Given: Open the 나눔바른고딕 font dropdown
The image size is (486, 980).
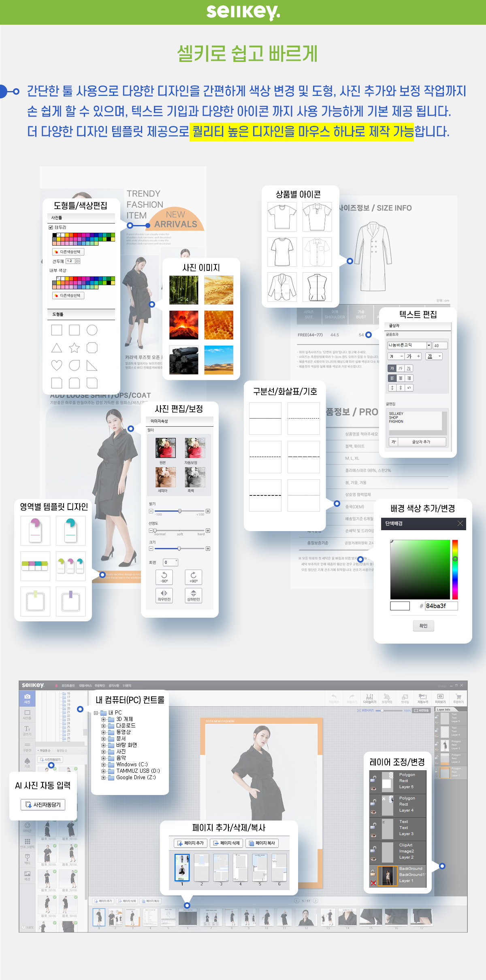Looking at the screenshot, I should [x=429, y=345].
